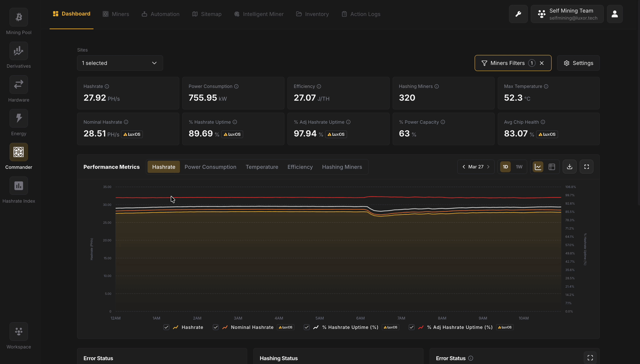
Task: Toggle the % Adj Hashrate Uptime checkbox
Action: point(411,327)
